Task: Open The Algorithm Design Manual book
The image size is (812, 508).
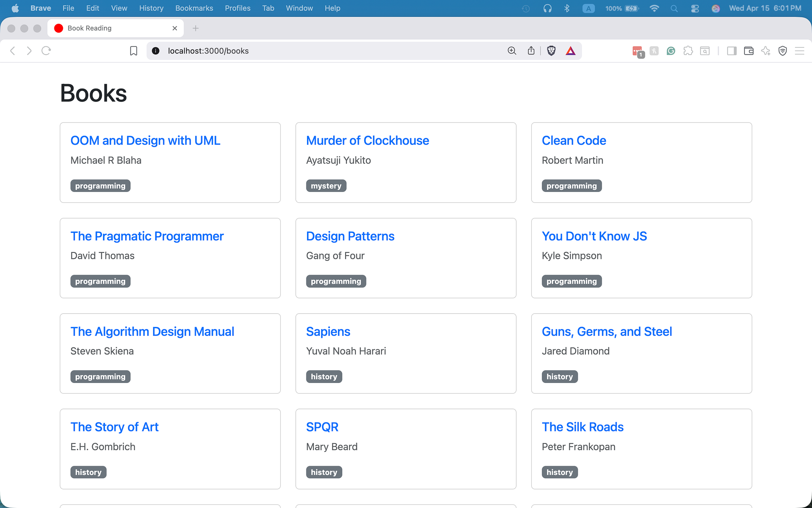Action: pyautogui.click(x=152, y=332)
